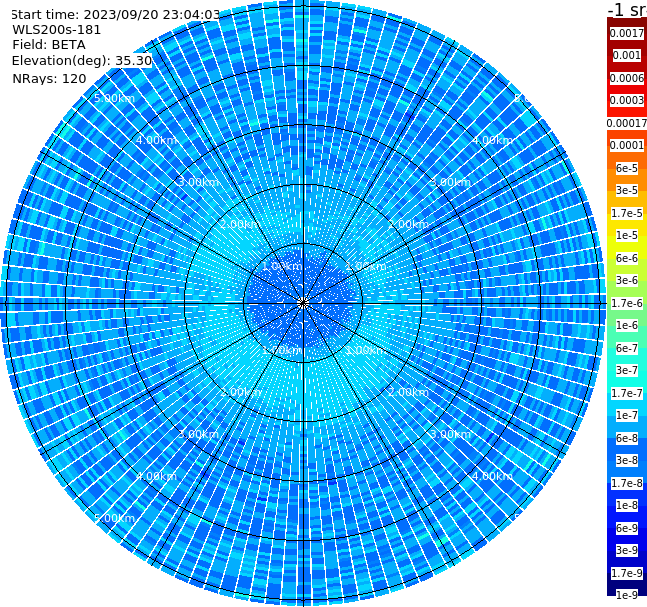Pick the blue band at 1e-8
This screenshot has height=607, width=647.
pos(627,505)
